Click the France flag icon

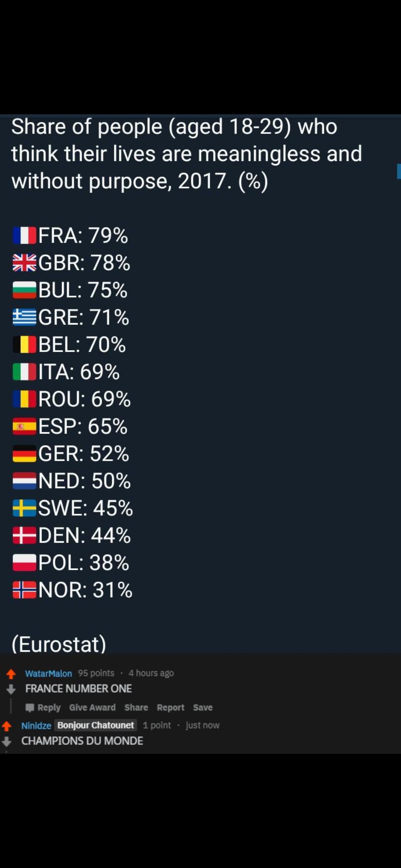click(x=25, y=236)
